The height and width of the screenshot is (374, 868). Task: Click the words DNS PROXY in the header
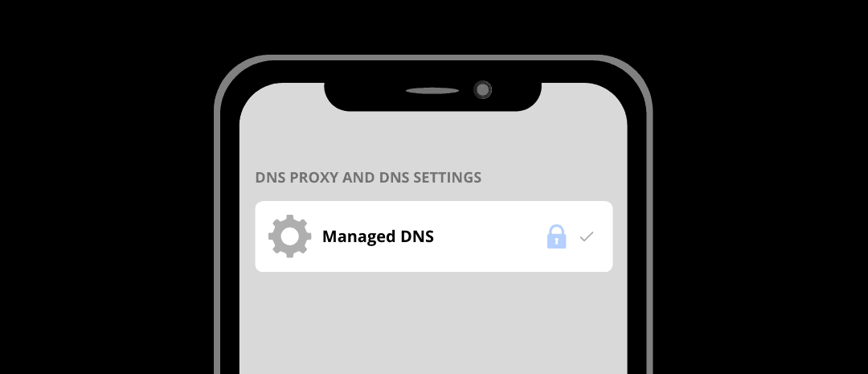coord(297,177)
